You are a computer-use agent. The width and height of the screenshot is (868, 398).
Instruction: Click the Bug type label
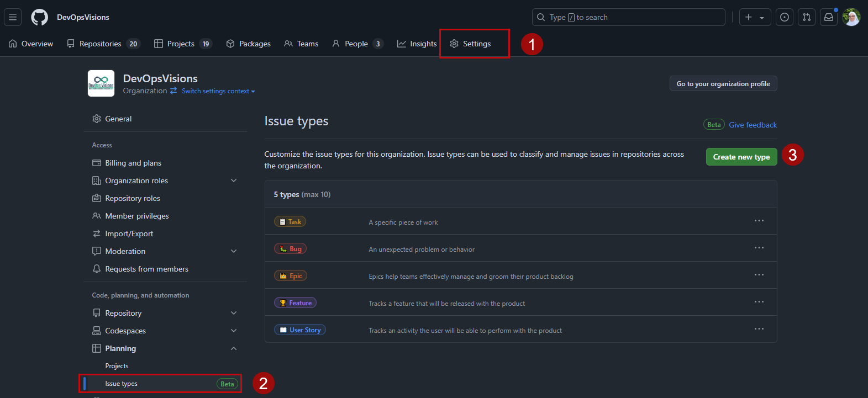click(x=290, y=248)
